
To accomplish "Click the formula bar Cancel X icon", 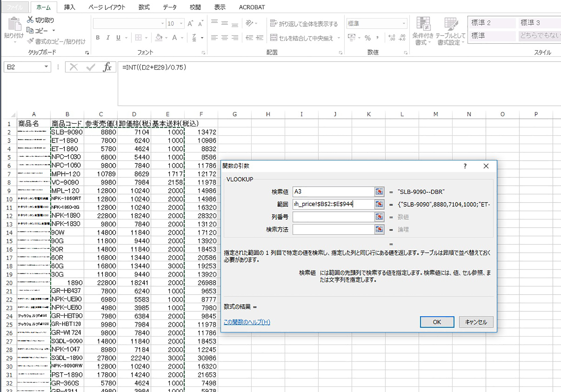I will [x=73, y=67].
